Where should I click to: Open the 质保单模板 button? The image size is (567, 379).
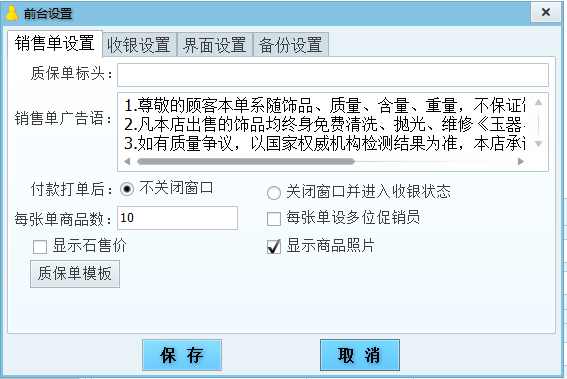75,274
